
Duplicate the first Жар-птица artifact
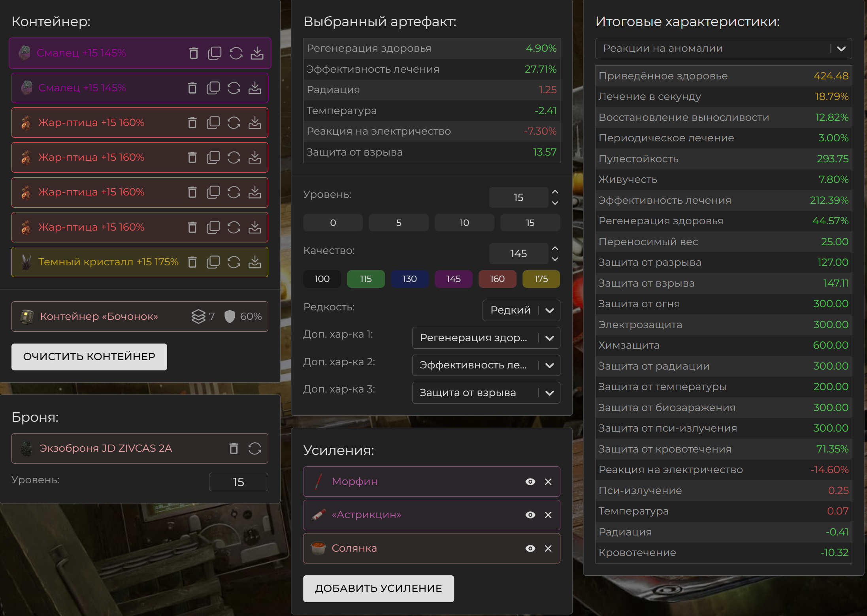pos(213,122)
